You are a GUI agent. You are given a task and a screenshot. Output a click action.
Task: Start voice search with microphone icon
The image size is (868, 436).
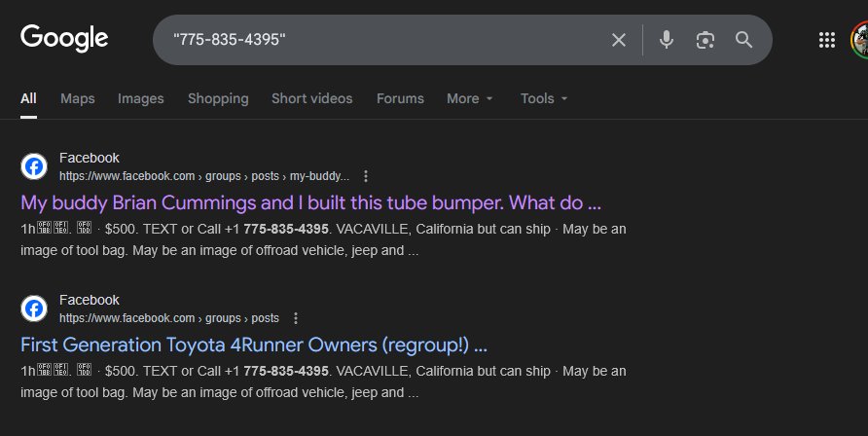pyautogui.click(x=667, y=40)
